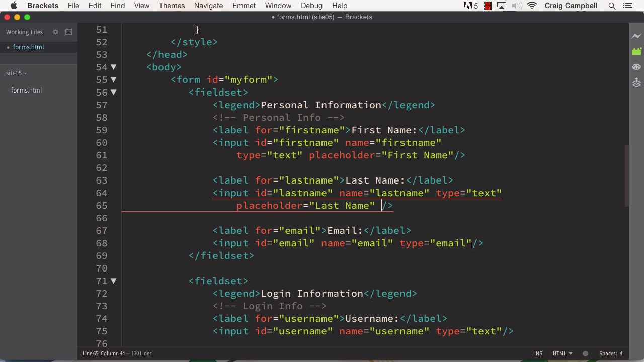Screen dimensions: 644x362
Task: Collapse the fieldset at line 56
Action: coord(113,92)
